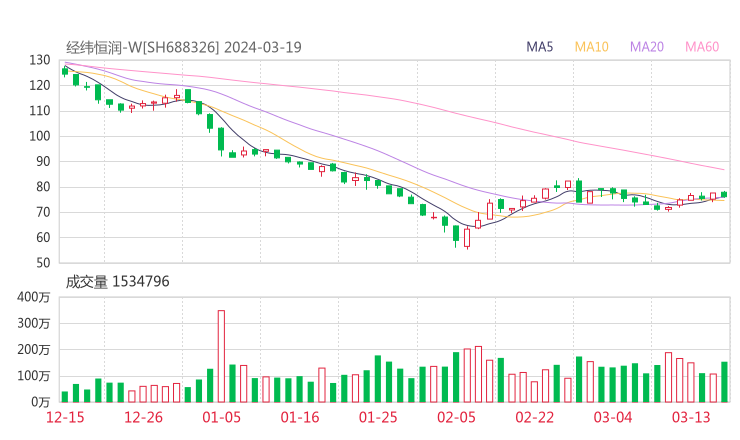Click the volume label 成交量 1534796

[x=117, y=282]
